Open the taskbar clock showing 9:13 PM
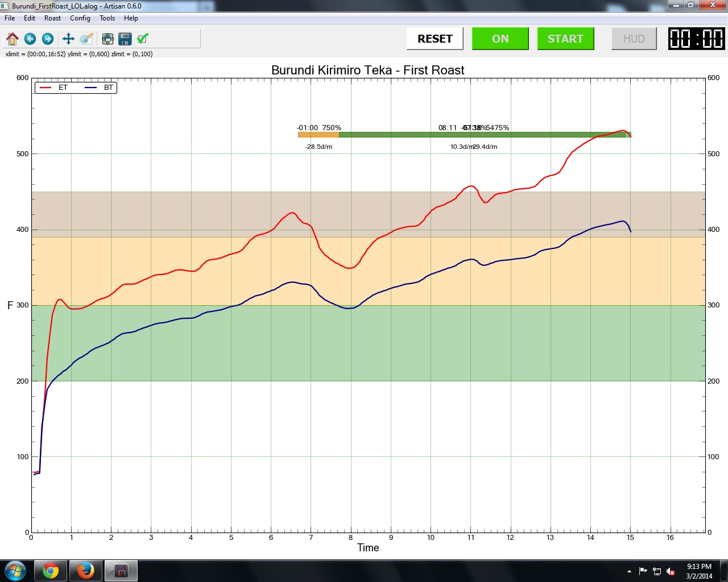Image resolution: width=728 pixels, height=582 pixels. tap(699, 571)
